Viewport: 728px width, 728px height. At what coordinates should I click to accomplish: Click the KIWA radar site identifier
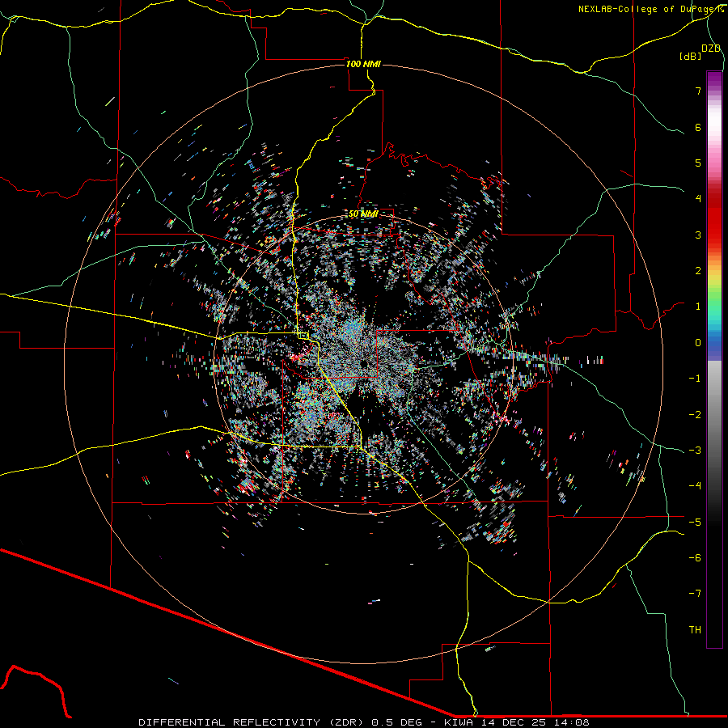(x=459, y=722)
